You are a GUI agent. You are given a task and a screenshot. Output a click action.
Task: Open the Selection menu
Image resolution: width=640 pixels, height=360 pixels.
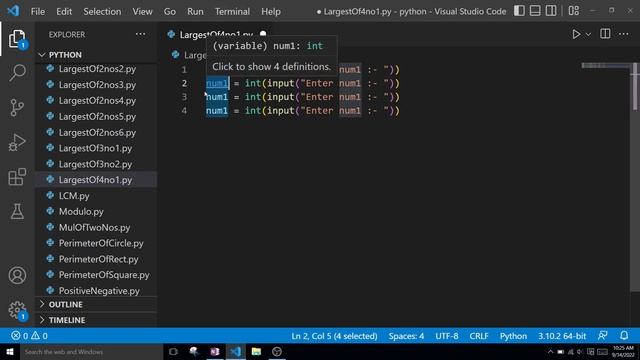(102, 11)
